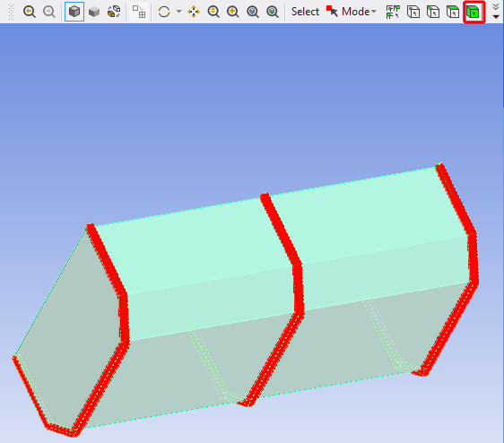Switch to Edge selection filter
The width and height of the screenshot is (504, 443).
pyautogui.click(x=433, y=12)
